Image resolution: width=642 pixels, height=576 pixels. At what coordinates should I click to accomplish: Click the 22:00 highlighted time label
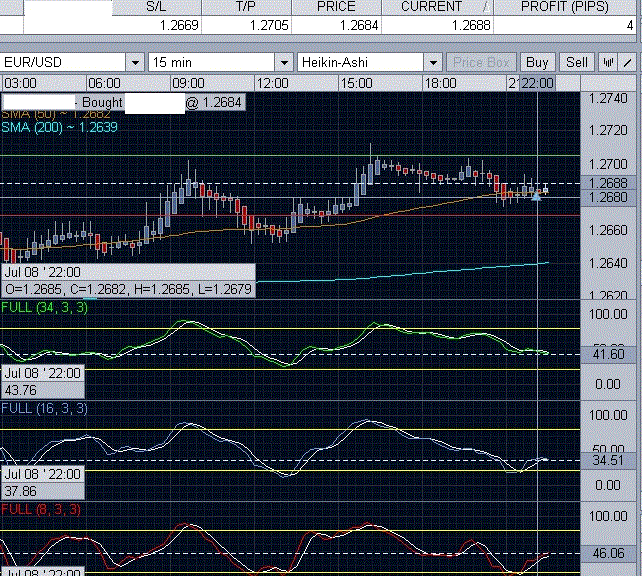537,84
